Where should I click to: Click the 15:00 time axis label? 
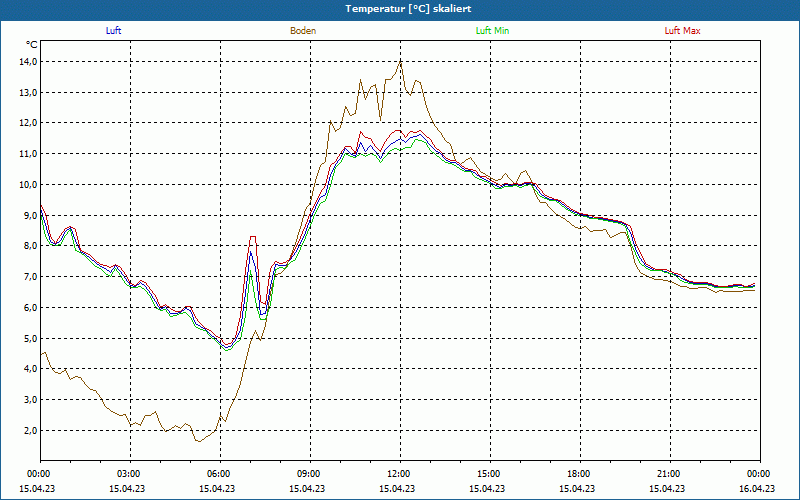(488, 474)
